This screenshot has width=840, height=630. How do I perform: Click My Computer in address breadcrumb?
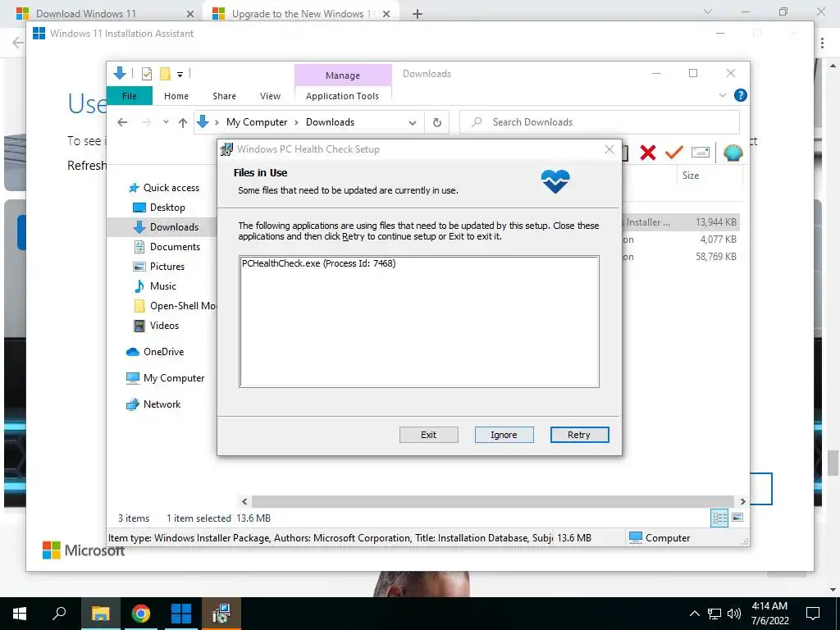click(x=257, y=122)
